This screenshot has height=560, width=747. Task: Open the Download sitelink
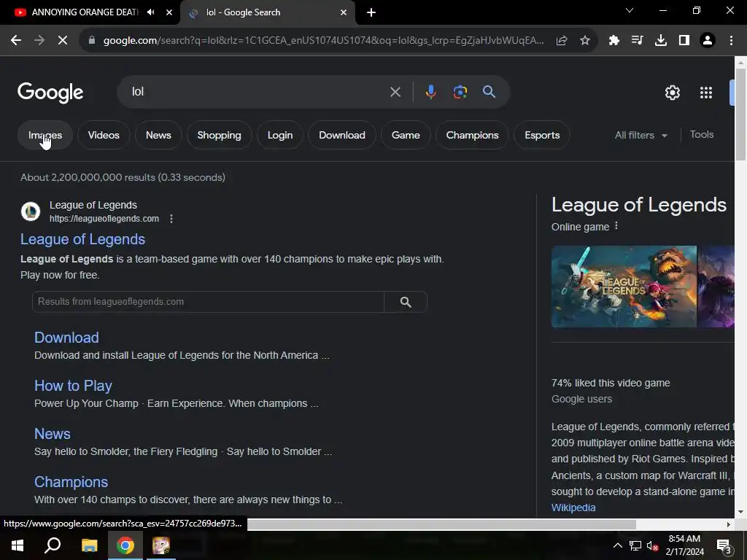tap(66, 337)
